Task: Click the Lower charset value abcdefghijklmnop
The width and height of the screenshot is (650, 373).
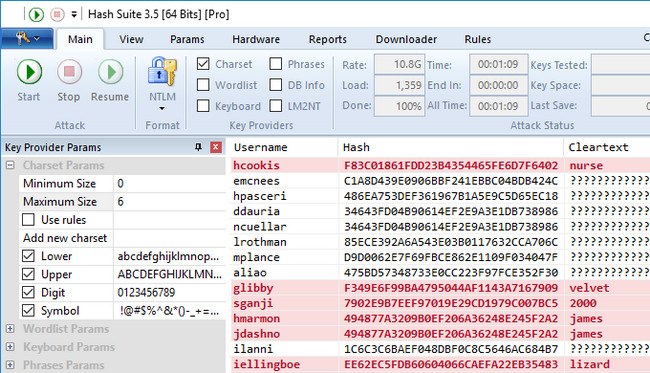Action: 169,256
